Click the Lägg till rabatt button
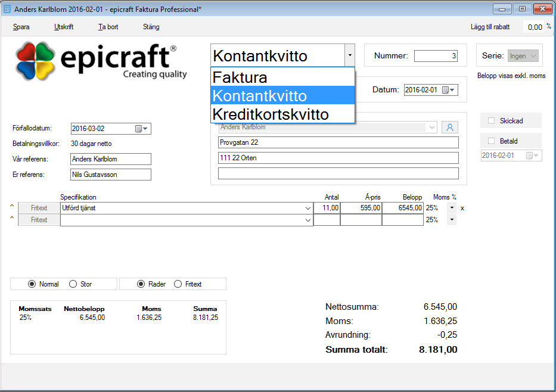This screenshot has height=392, width=556. point(490,27)
